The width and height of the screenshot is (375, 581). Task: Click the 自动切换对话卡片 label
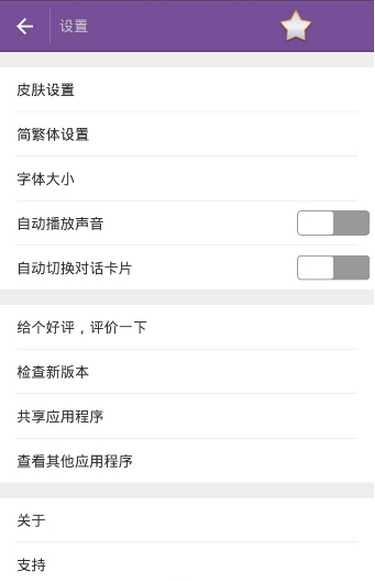[74, 268]
